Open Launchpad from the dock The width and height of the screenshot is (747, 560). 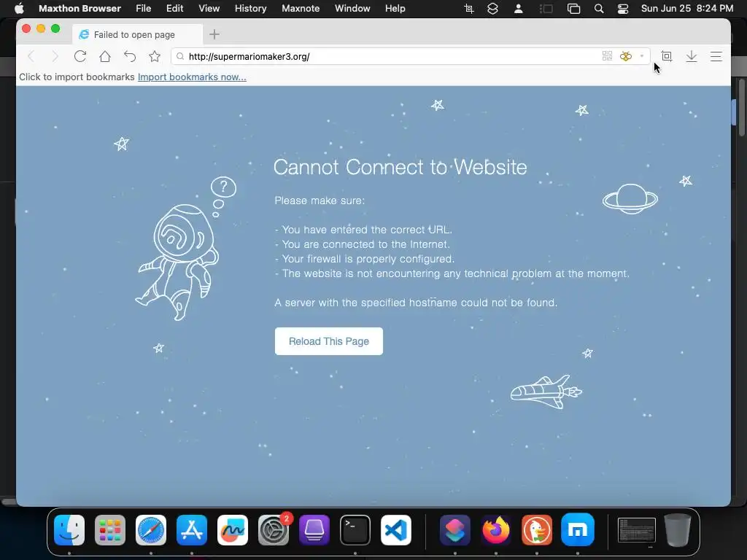(110, 530)
